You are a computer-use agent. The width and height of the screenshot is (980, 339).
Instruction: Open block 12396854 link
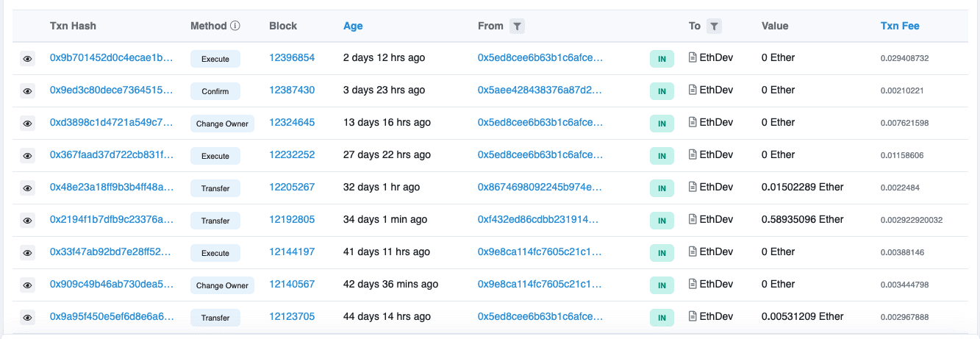(x=292, y=57)
